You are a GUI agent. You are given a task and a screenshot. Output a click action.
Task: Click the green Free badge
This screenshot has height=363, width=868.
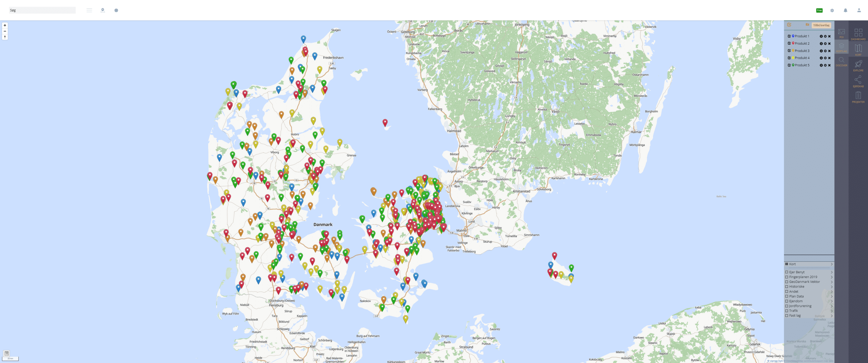[x=819, y=10]
